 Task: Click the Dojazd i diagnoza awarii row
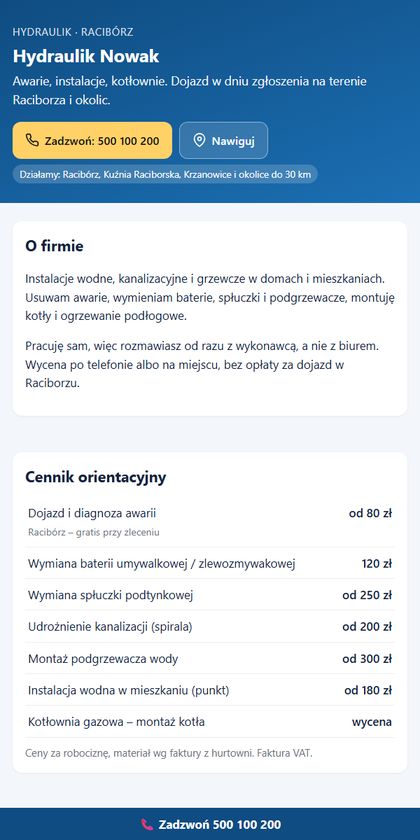210,522
